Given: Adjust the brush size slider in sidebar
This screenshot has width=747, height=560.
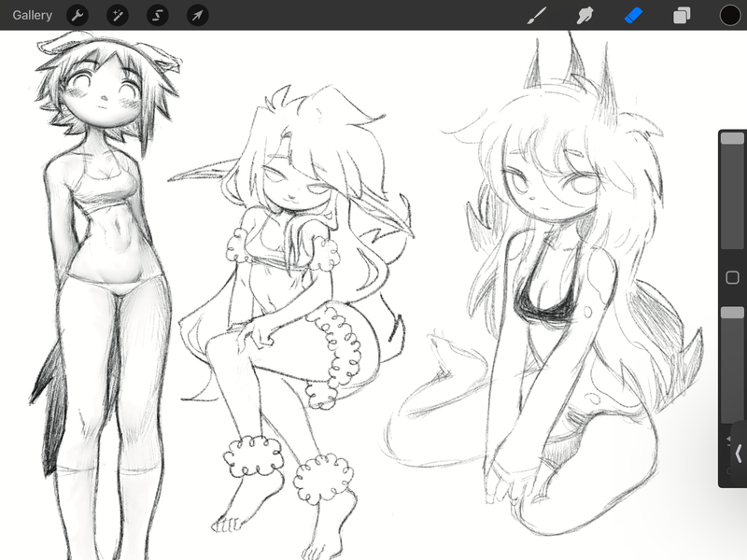Looking at the screenshot, I should [732, 190].
